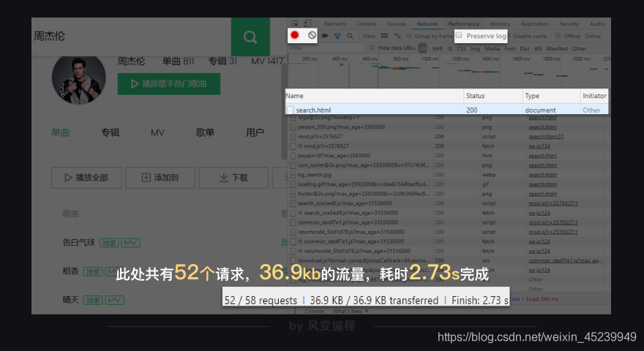This screenshot has width=644, height=351.
Task: Open the Console tab in DevTools
Action: pos(367,24)
